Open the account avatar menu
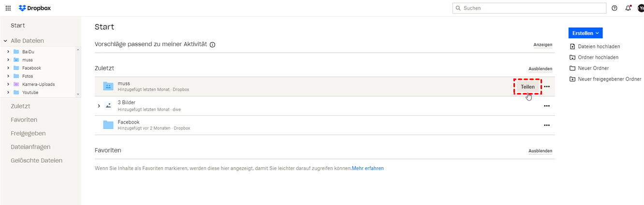This screenshot has width=644, height=205. click(641, 8)
